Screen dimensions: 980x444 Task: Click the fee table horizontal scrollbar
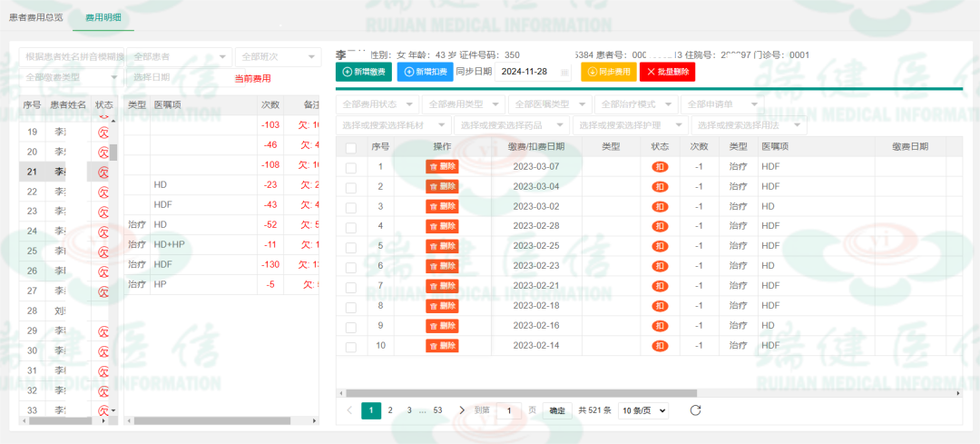[521, 393]
